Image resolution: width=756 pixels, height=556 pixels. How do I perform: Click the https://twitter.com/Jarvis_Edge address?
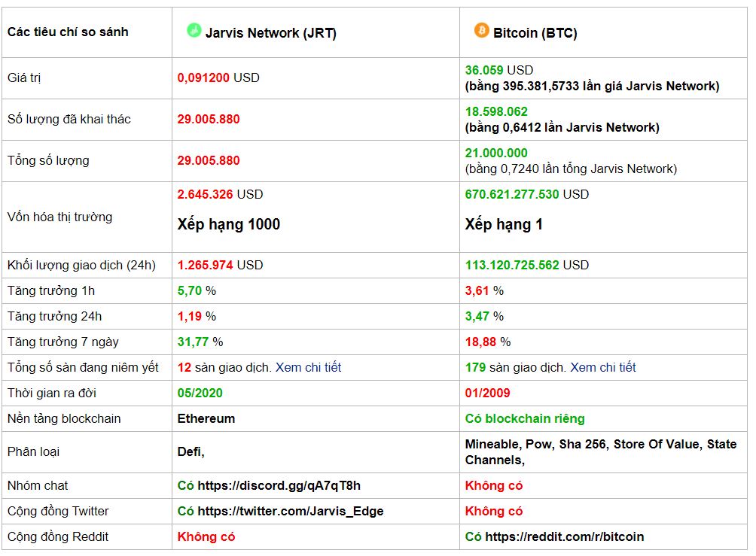point(291,511)
